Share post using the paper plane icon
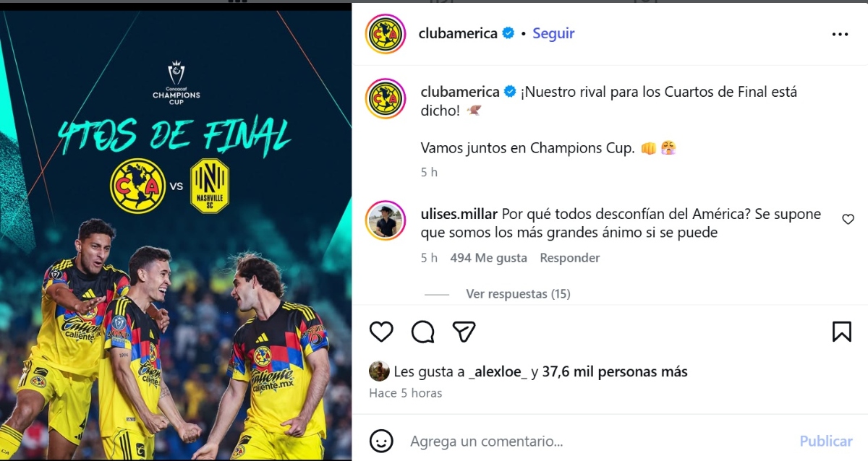868x461 pixels. (464, 332)
